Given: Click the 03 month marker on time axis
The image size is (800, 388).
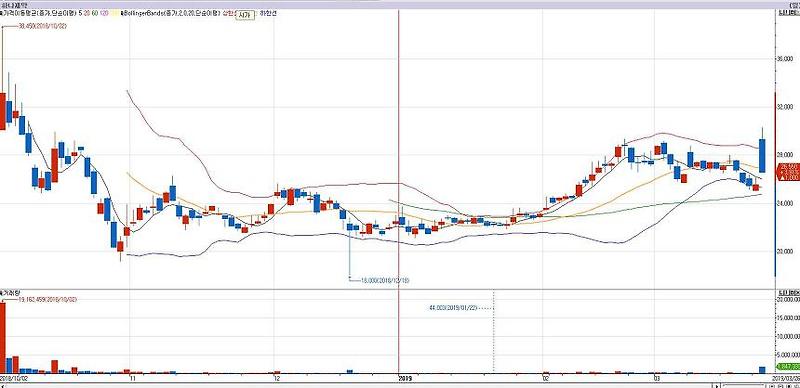Looking at the screenshot, I should point(658,378).
